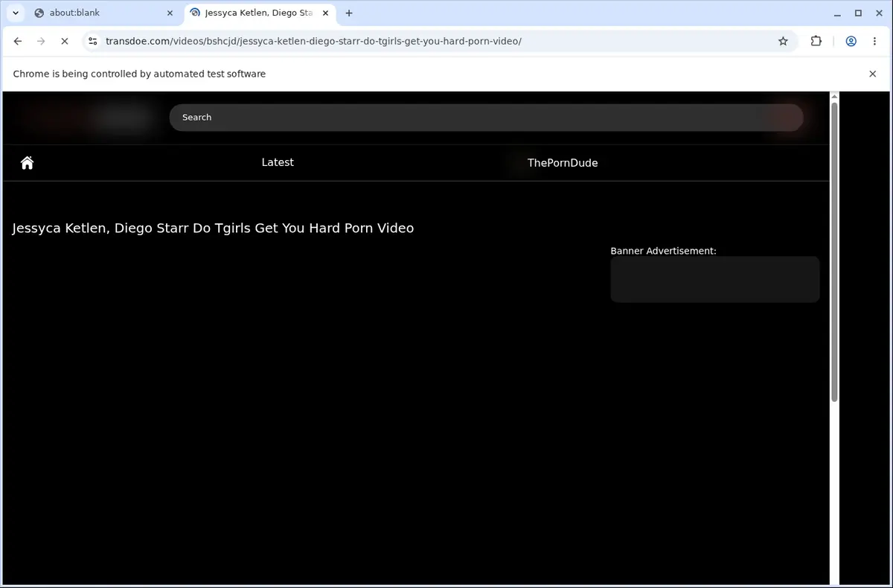Click the page vertical scrollbar
Image resolution: width=893 pixels, height=588 pixels.
[834, 253]
